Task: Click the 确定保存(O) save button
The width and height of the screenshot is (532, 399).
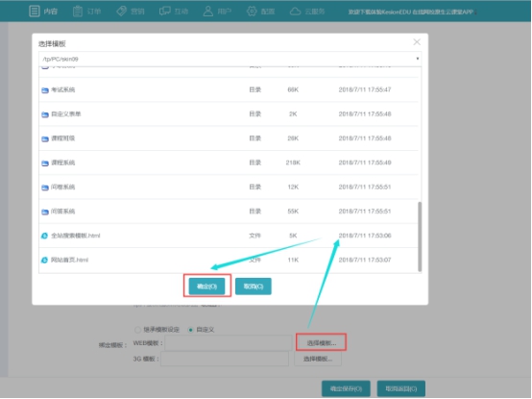Action: (x=346, y=388)
